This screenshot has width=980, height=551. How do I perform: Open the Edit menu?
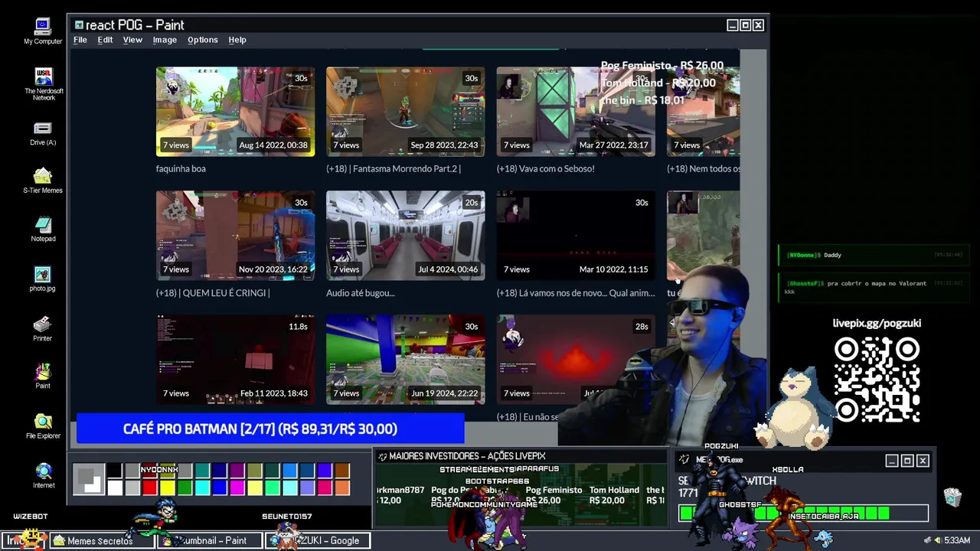click(105, 40)
